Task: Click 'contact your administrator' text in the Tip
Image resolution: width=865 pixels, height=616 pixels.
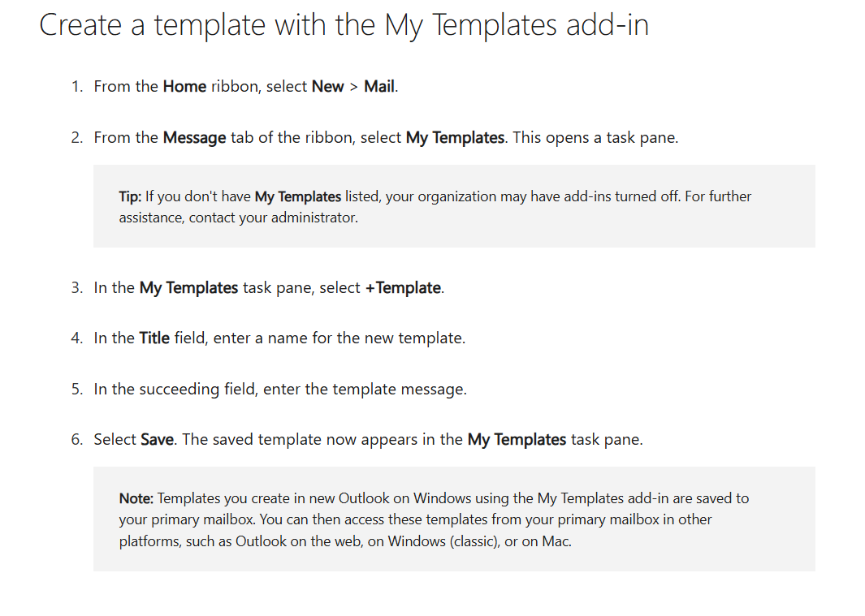Action: click(x=273, y=218)
